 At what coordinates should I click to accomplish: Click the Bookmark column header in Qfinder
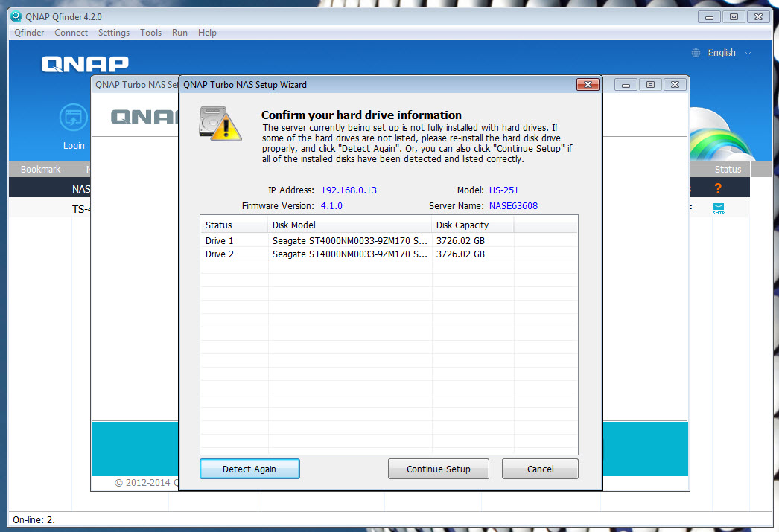(40, 169)
